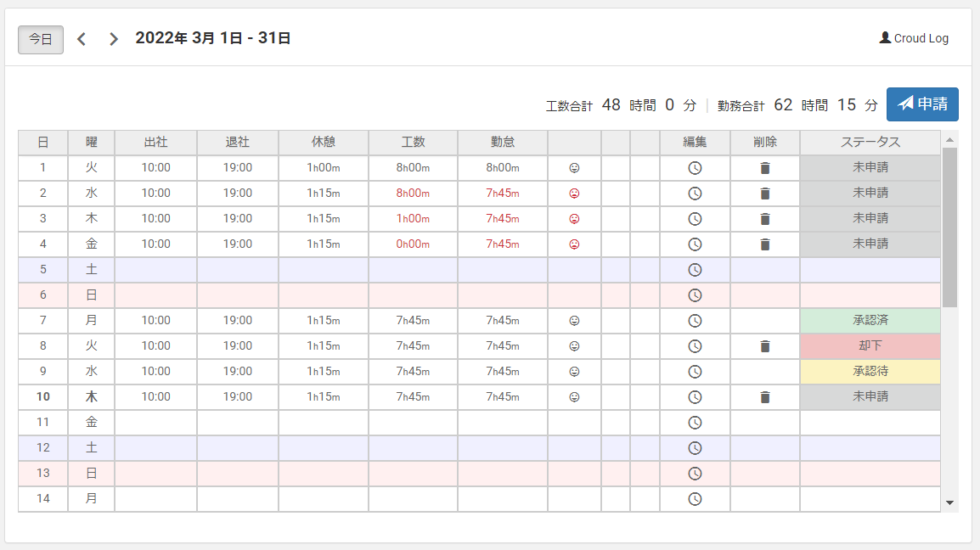The height and width of the screenshot is (550, 980).
Task: Open clock edit icon for day 10
Action: (695, 397)
